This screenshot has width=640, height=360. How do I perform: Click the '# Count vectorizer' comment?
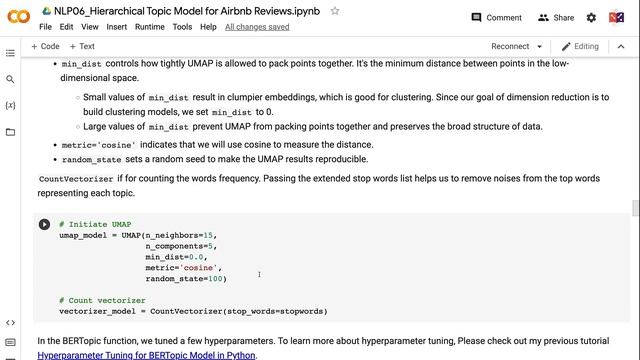coord(102,300)
